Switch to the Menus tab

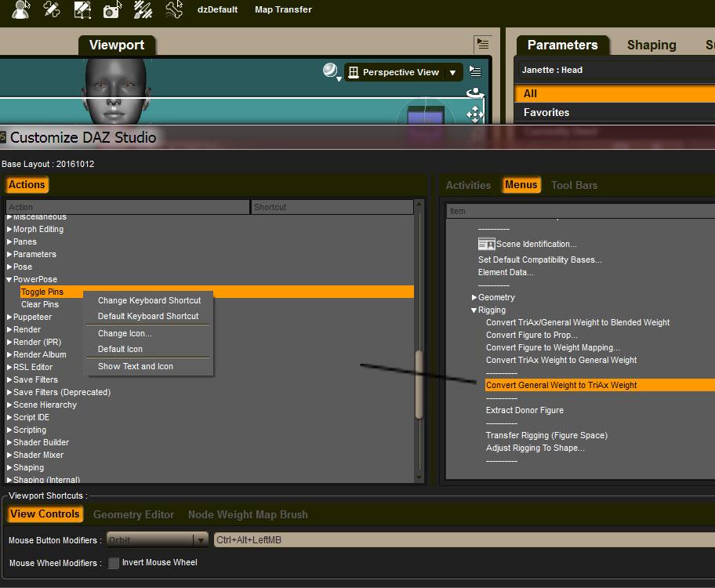pyautogui.click(x=521, y=185)
